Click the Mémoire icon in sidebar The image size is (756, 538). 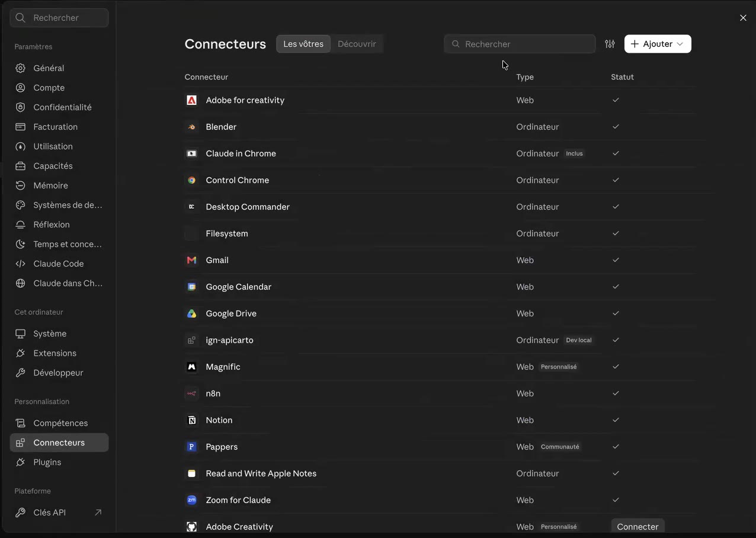click(21, 185)
